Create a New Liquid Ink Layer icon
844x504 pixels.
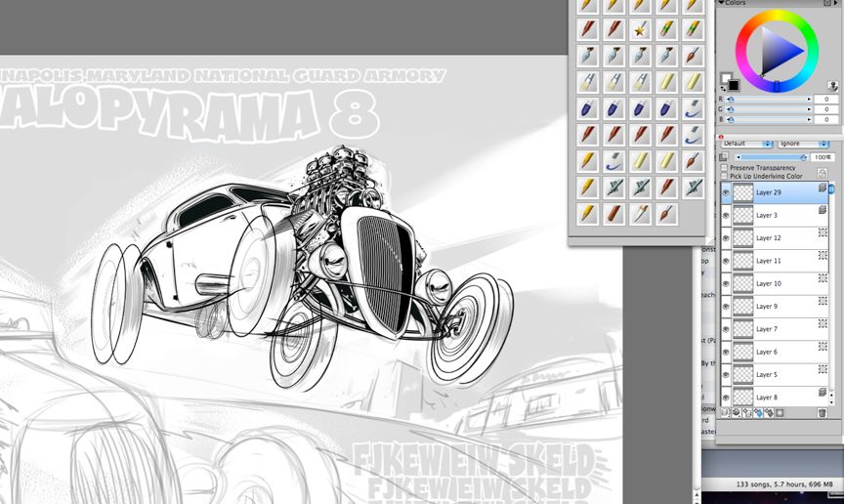pyautogui.click(x=769, y=413)
